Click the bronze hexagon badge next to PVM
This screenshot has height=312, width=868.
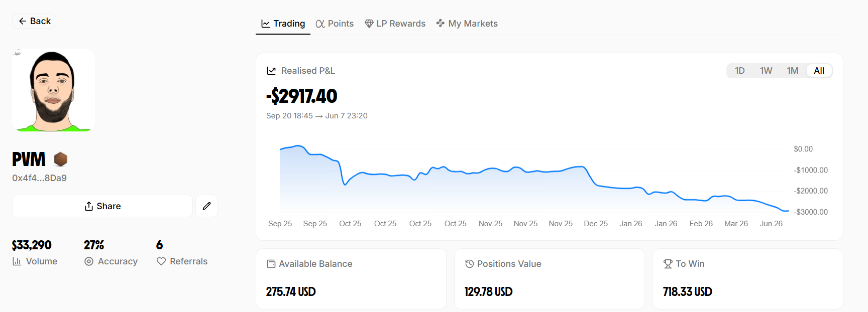tap(61, 159)
